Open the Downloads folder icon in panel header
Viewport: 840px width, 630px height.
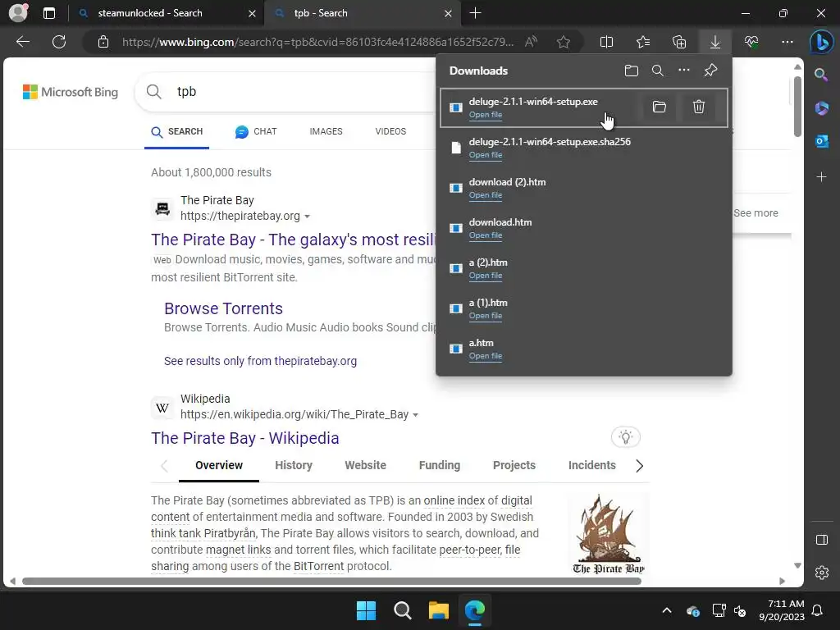(632, 71)
